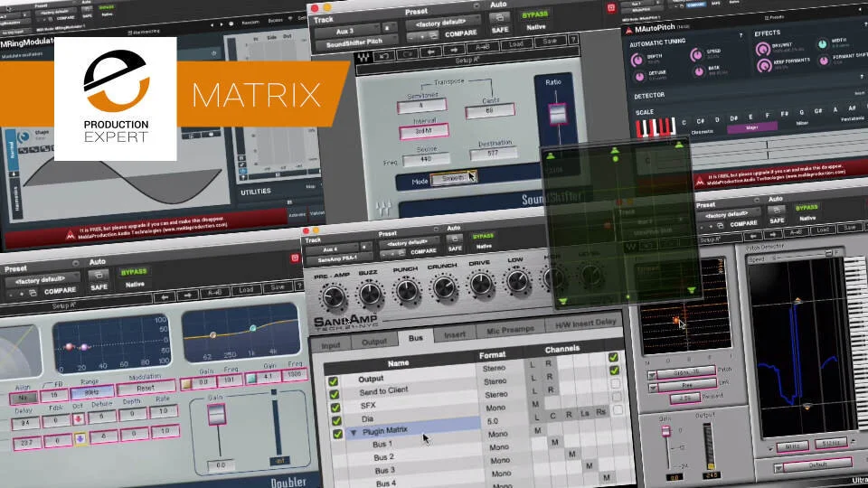This screenshot has height=488, width=868.
Task: Open factory default preset dropdown in SansAmp window
Action: tap(408, 243)
